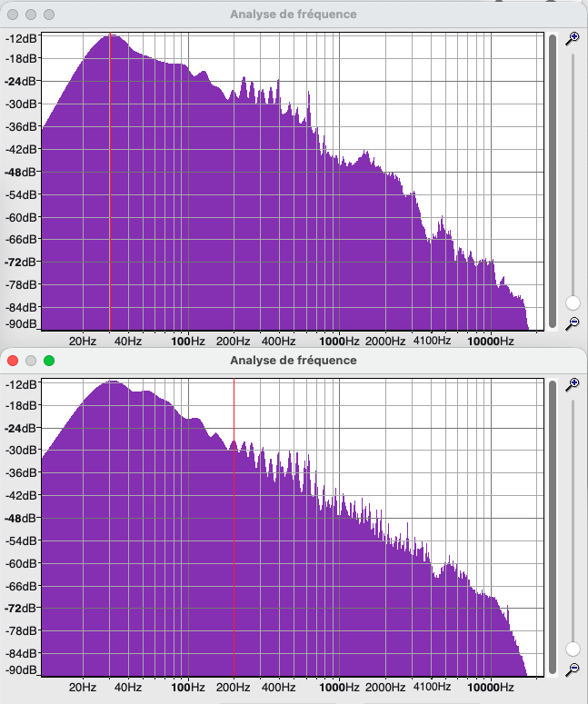Click the lower window's "Analyse de fréquence" title
This screenshot has height=704, width=588.
293,361
